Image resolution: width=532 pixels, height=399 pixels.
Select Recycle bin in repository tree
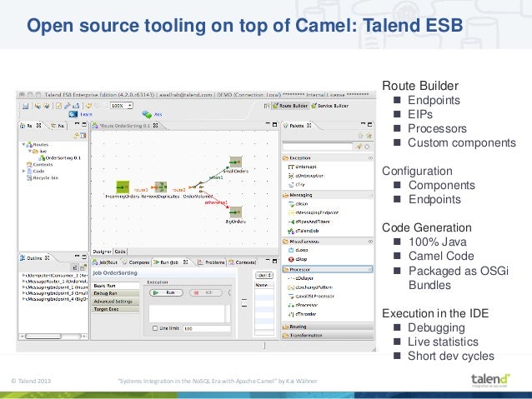[42, 177]
